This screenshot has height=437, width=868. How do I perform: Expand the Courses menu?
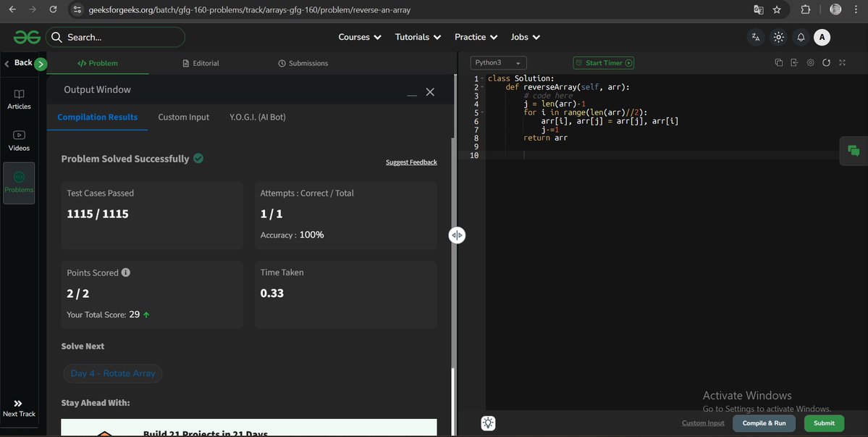[359, 37]
